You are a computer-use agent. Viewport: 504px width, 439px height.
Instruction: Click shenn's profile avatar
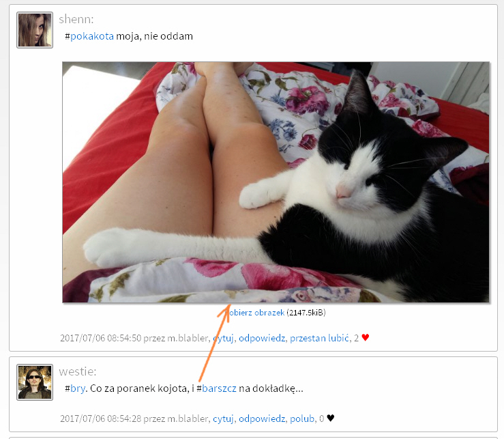click(34, 29)
